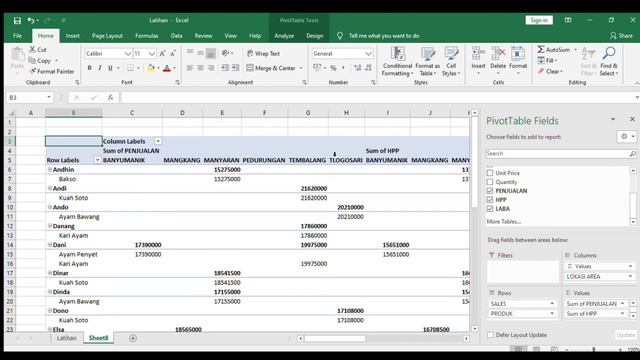
Task: Switch to the Formulas tab
Action: click(147, 36)
